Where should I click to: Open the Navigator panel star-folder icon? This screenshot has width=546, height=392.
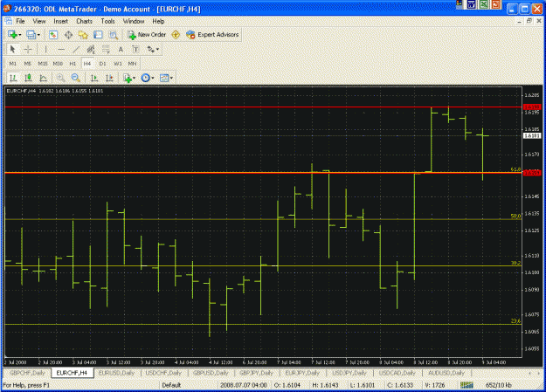[83, 35]
